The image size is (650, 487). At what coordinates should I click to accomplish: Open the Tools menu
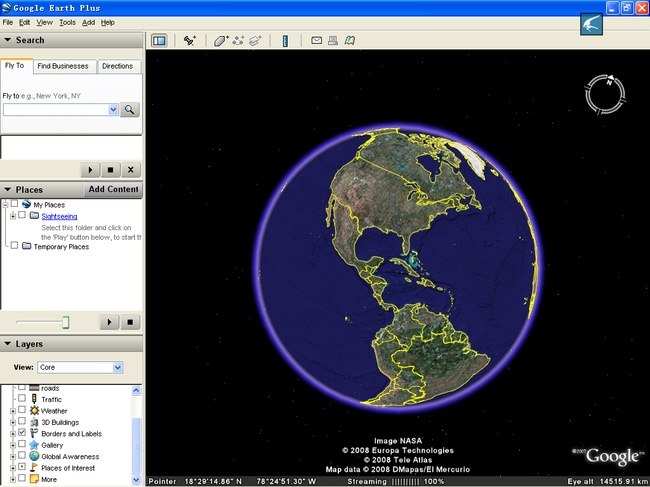click(x=67, y=22)
